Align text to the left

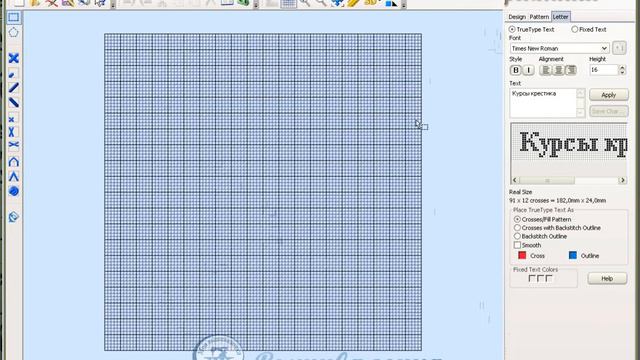click(x=545, y=70)
